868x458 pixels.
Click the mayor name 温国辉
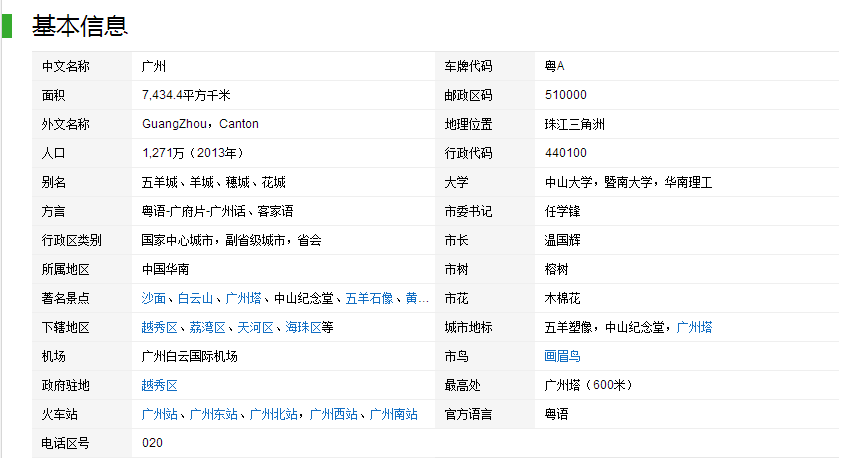click(562, 240)
